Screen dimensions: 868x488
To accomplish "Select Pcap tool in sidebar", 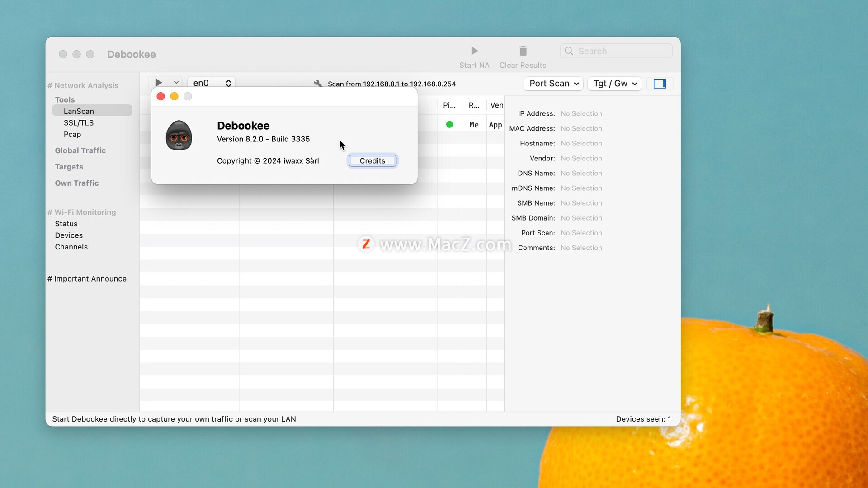I will point(72,134).
